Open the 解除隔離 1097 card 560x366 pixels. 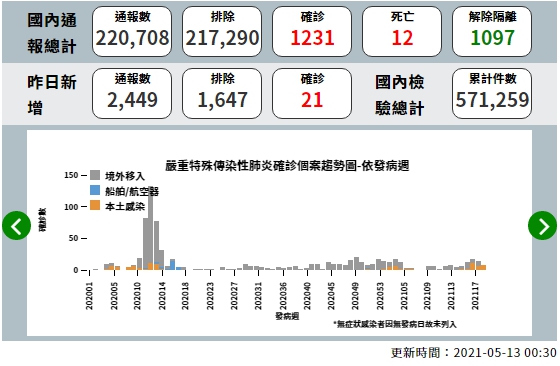tap(492, 31)
